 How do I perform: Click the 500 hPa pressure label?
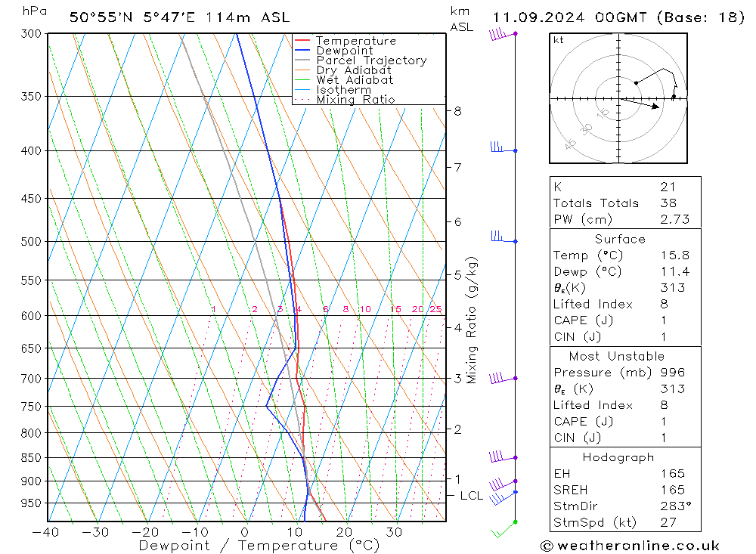(x=31, y=241)
